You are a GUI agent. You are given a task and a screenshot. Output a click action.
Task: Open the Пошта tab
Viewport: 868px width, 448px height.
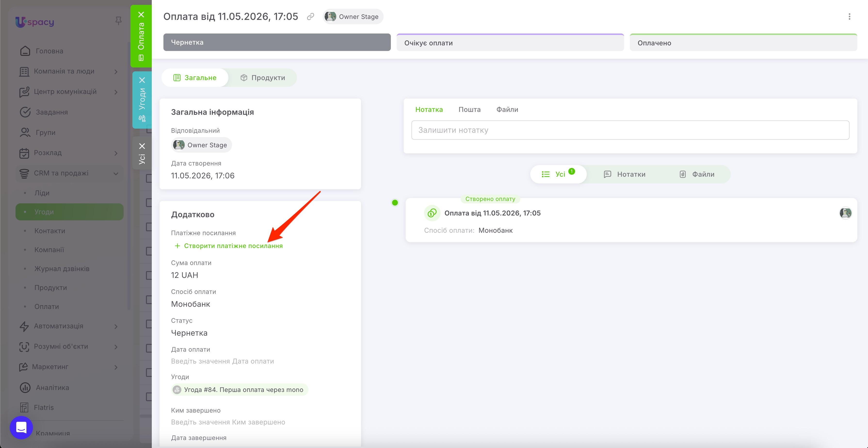click(469, 110)
